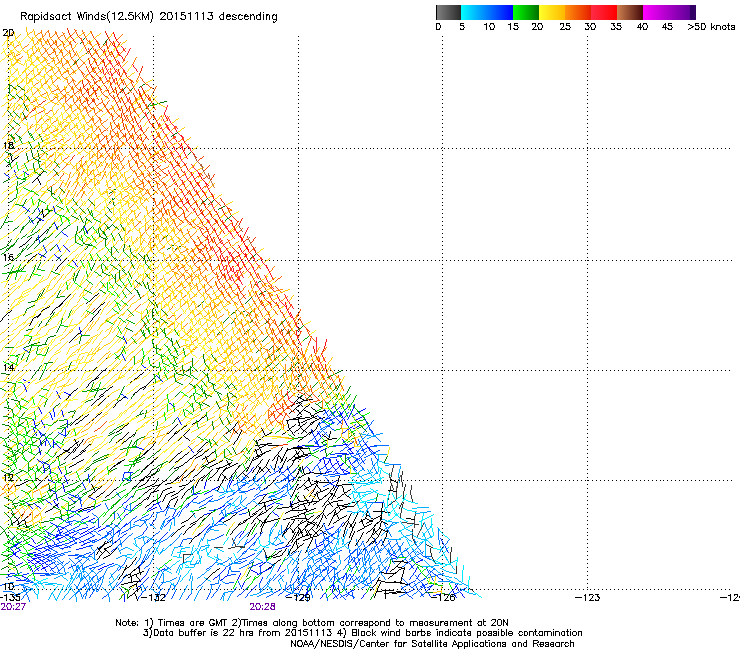
Task: Click the '35' label under the color scale
Action: (616, 27)
